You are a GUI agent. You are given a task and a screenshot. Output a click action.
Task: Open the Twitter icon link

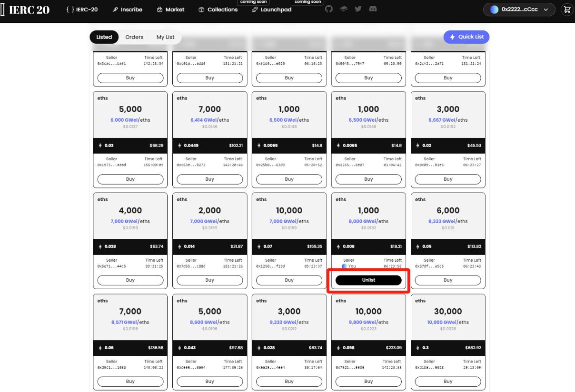point(358,9)
